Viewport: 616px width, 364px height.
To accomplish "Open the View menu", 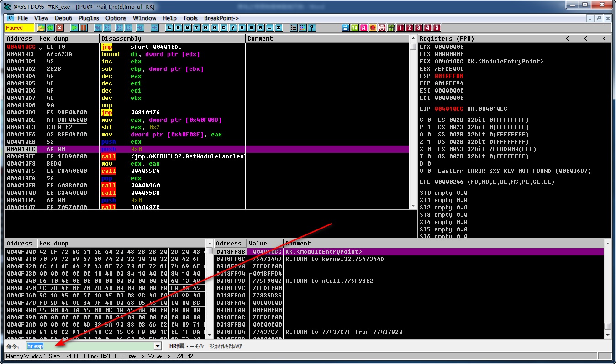I will 42,18.
